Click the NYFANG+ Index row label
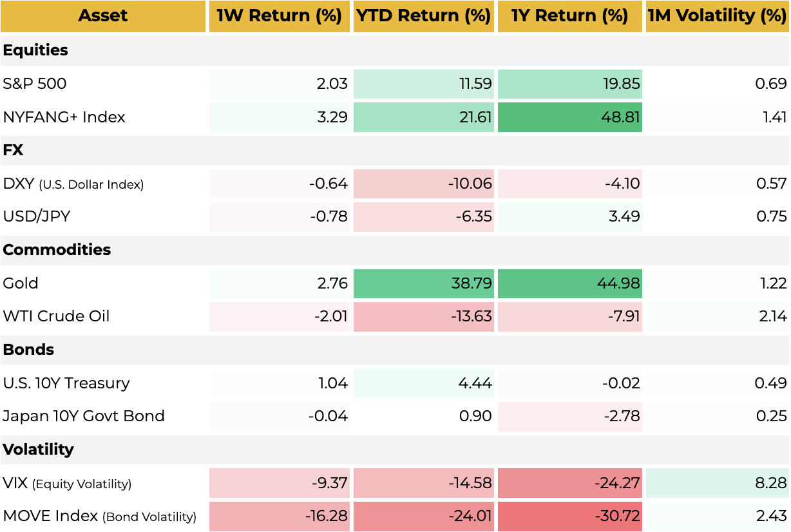Viewport: 791px width, 532px height. 64,117
